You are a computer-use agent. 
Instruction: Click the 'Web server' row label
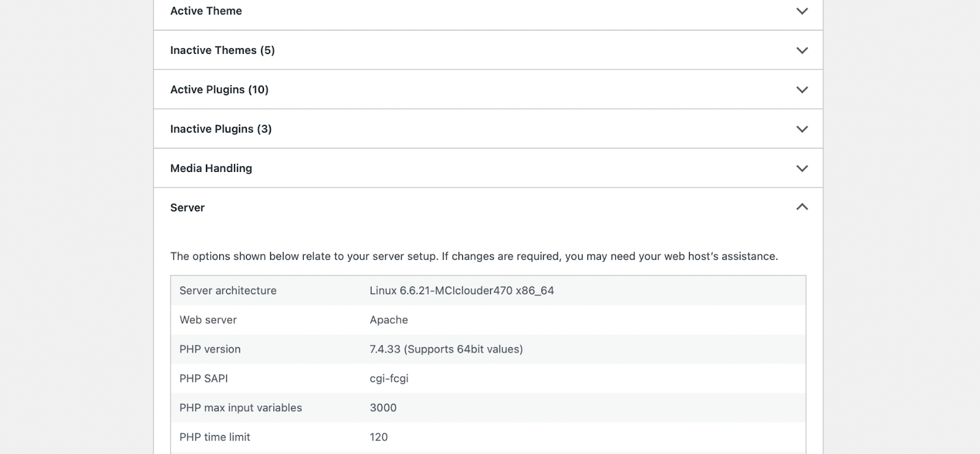pos(208,320)
